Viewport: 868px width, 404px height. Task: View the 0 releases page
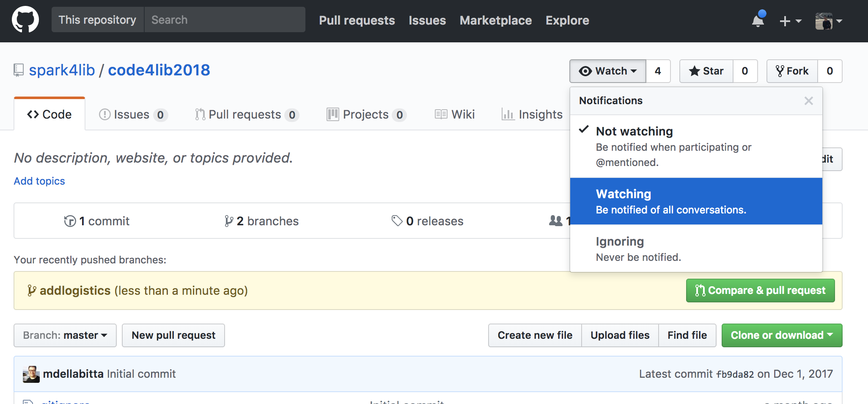click(x=427, y=221)
